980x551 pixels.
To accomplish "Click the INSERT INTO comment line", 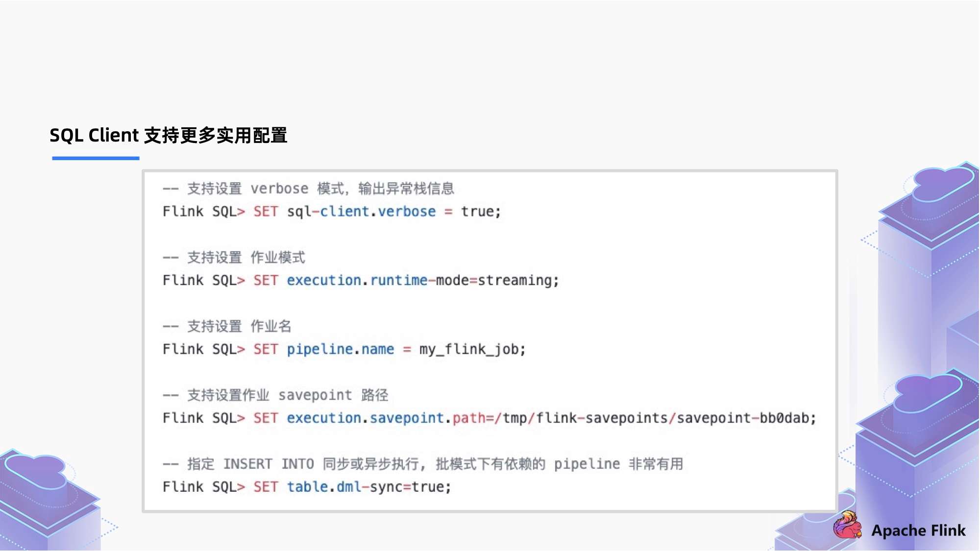I will click(422, 464).
